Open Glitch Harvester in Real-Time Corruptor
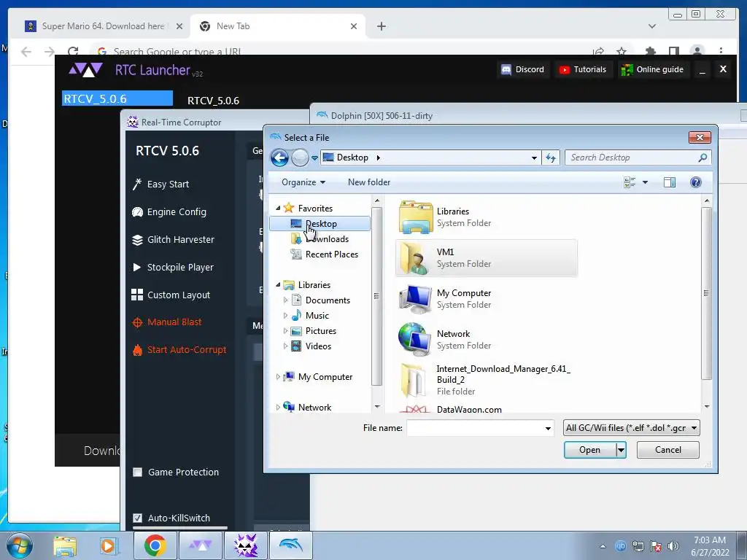The image size is (747, 560). coord(173,239)
